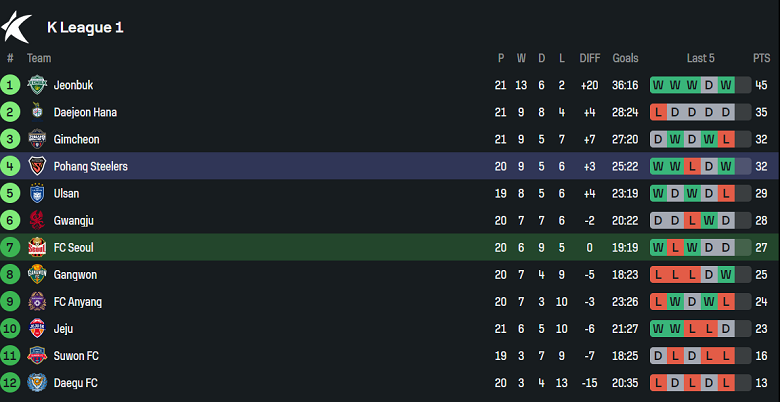Sort table by PTS column header
Viewport: 780px width, 402px height.
pyautogui.click(x=761, y=58)
